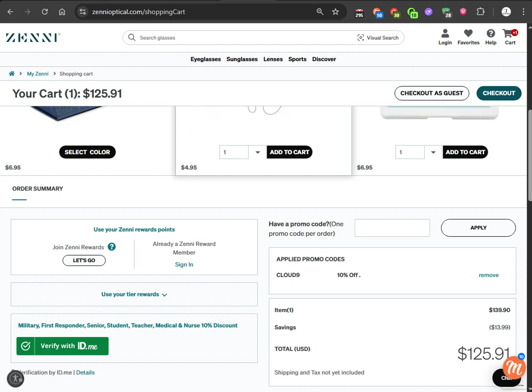Click SELECT COLOR for the $6.95 item
The height and width of the screenshot is (392, 532).
point(87,152)
